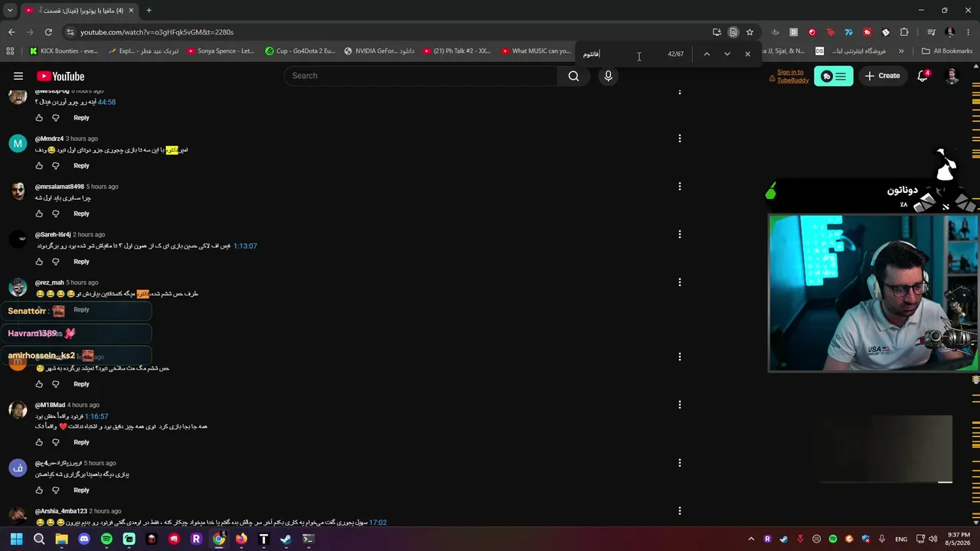Reply to the @M18Mad comment

pyautogui.click(x=81, y=442)
